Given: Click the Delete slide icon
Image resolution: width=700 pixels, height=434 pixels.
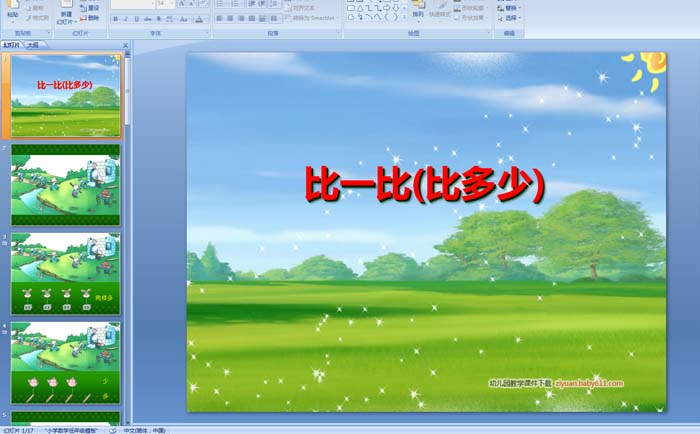Looking at the screenshot, I should coord(92,18).
